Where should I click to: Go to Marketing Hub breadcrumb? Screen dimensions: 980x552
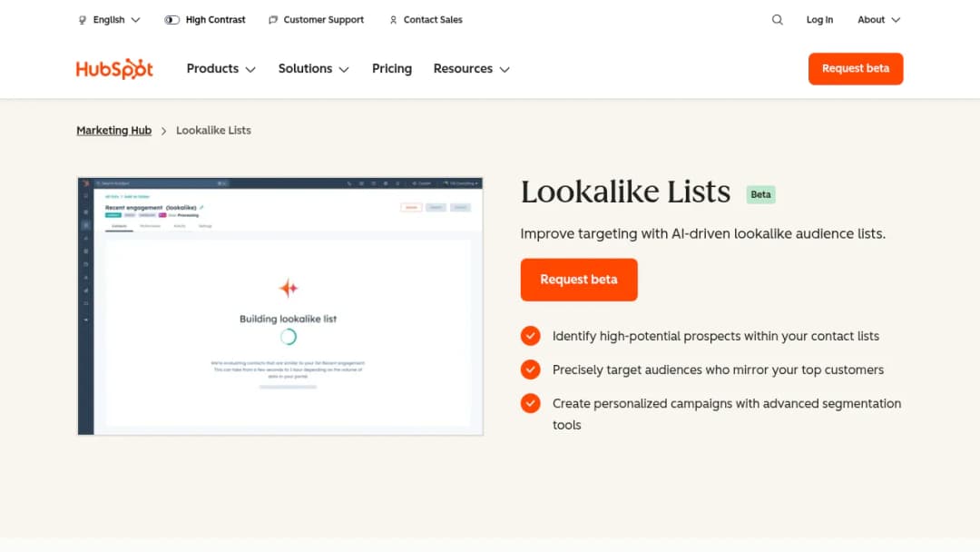pos(113,131)
